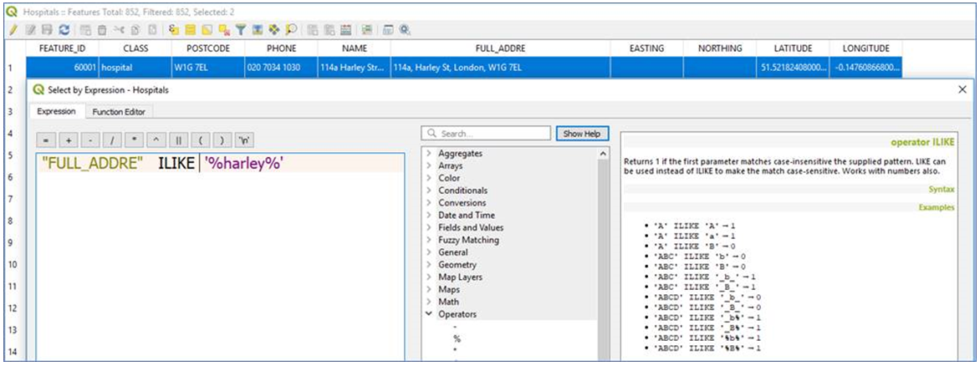The width and height of the screenshot is (980, 366).
Task: Click the new field icon
Action: coord(313,29)
